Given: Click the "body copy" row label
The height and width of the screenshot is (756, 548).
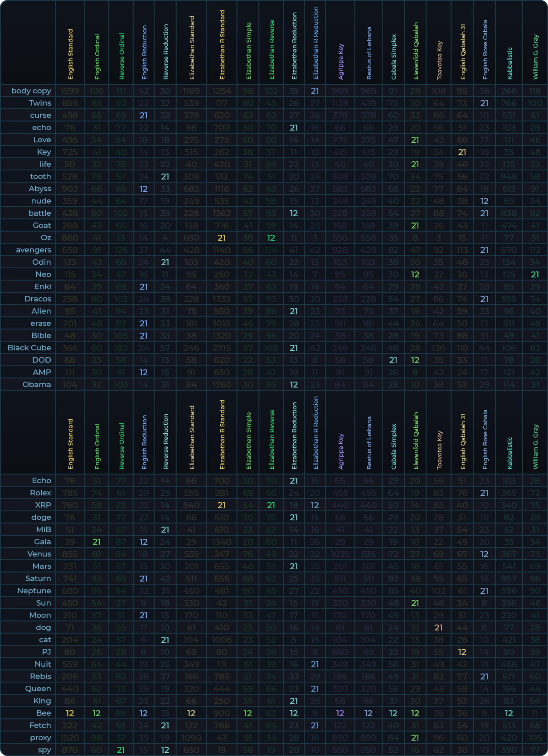Looking at the screenshot, I should click(x=31, y=91).
